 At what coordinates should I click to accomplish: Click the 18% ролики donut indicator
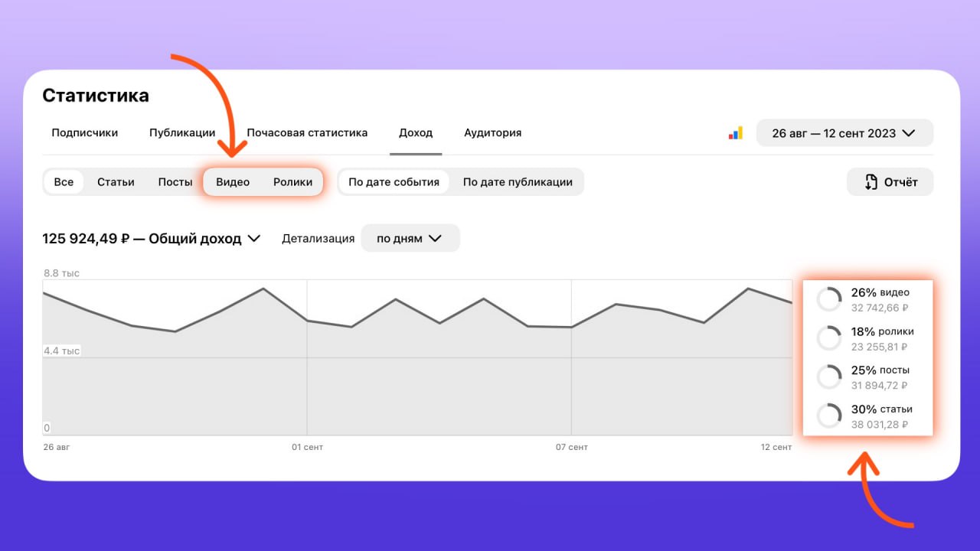tap(828, 338)
